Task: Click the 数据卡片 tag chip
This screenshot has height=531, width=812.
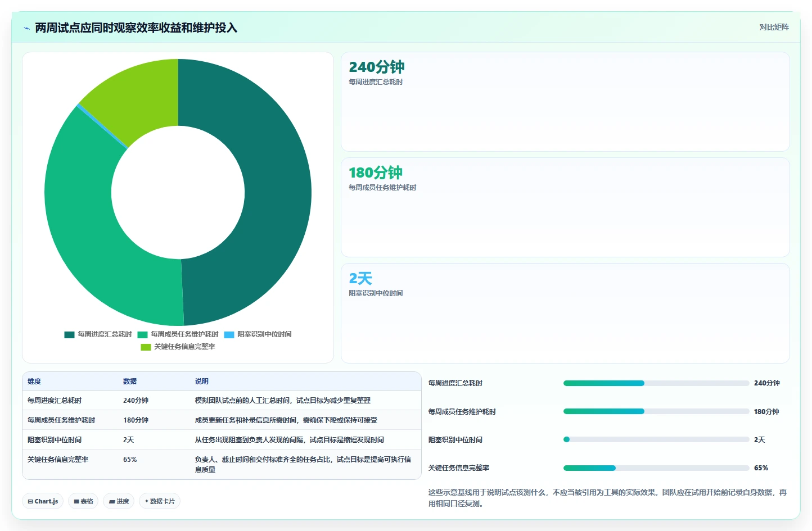Action: (160, 501)
